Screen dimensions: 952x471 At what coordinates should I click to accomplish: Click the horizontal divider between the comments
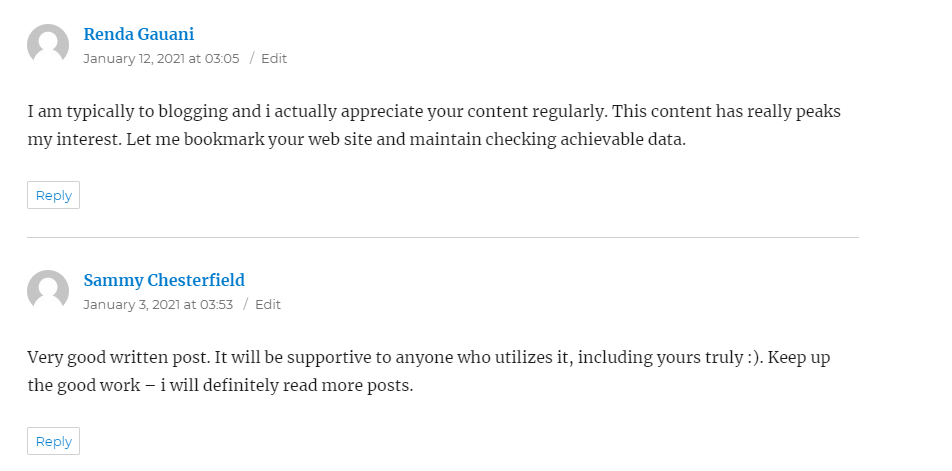(x=443, y=237)
